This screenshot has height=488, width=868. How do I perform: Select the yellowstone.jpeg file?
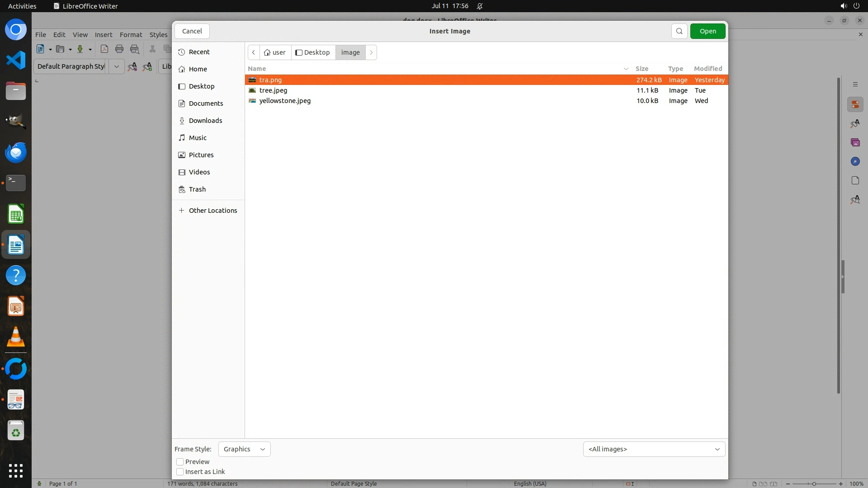(x=285, y=101)
